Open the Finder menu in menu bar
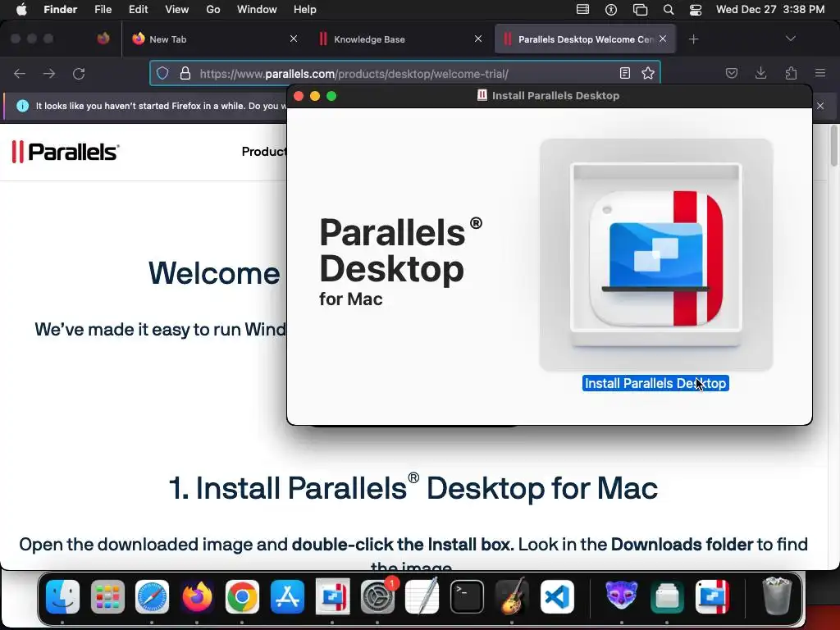 point(61,9)
